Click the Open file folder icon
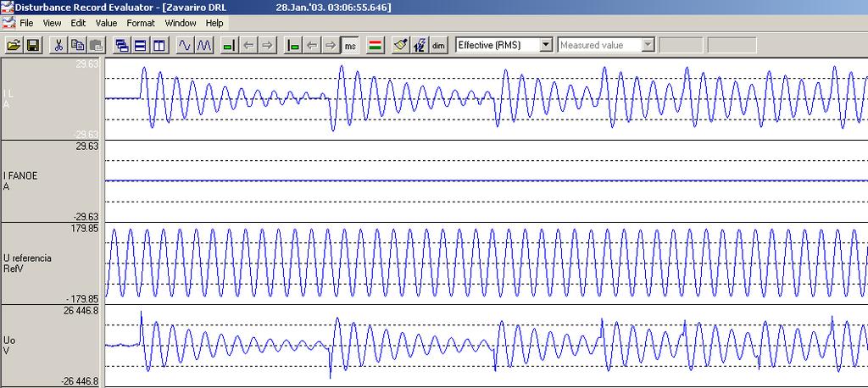This screenshot has width=868, height=388. tap(14, 46)
